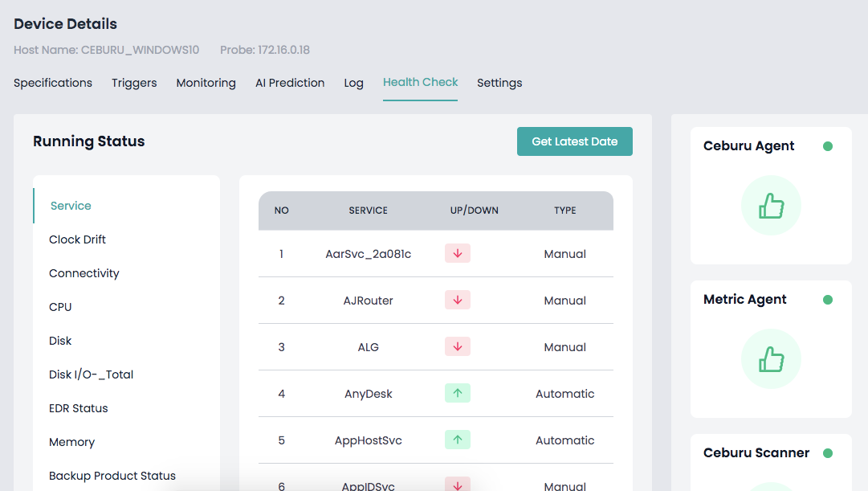Click the AppHostSvc service name
Viewport: 868px width, 491px height.
coord(368,440)
